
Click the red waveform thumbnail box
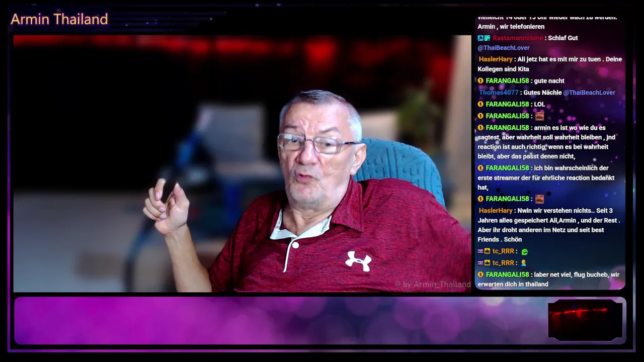click(x=585, y=320)
